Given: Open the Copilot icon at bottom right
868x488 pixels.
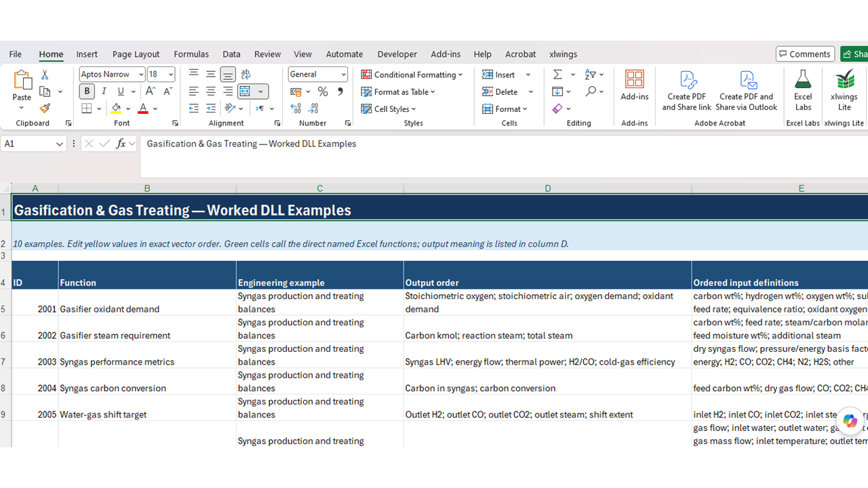Looking at the screenshot, I should pos(850,421).
